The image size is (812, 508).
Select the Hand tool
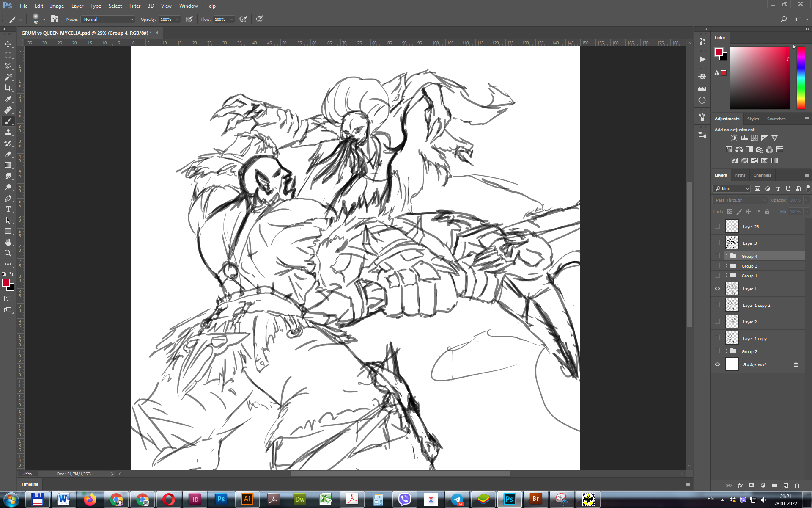8,242
